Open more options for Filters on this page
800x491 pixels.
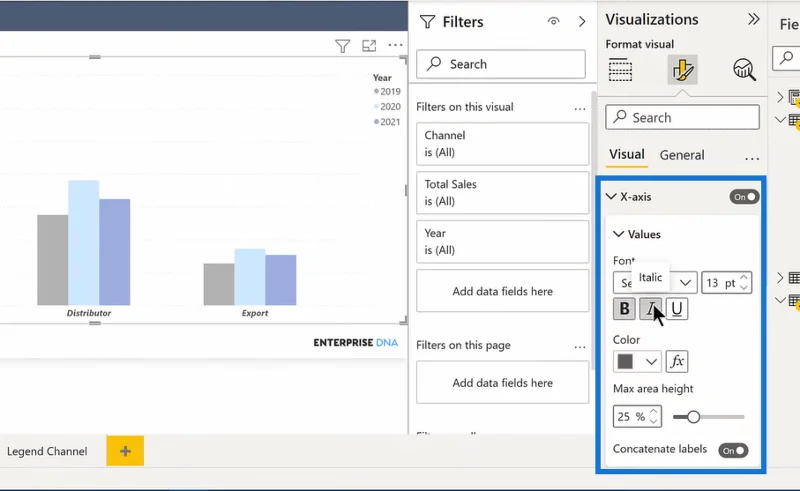coord(580,347)
